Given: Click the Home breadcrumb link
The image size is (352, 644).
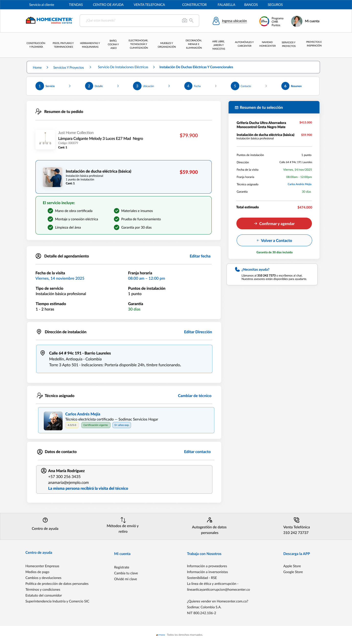Looking at the screenshot, I should (x=37, y=67).
